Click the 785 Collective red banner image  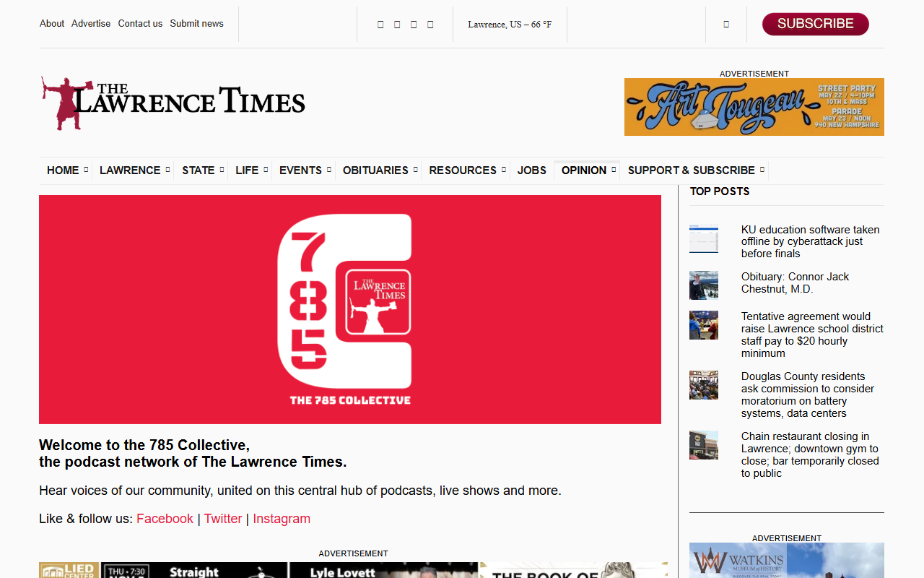coord(350,309)
